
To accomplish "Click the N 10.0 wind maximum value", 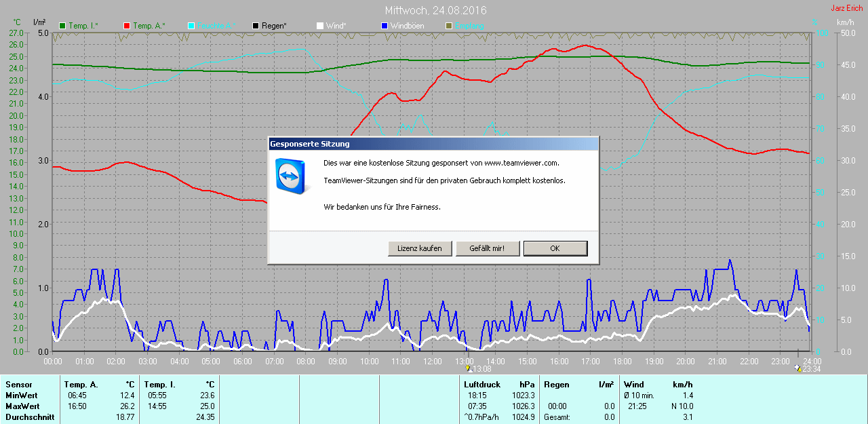I will (x=681, y=406).
